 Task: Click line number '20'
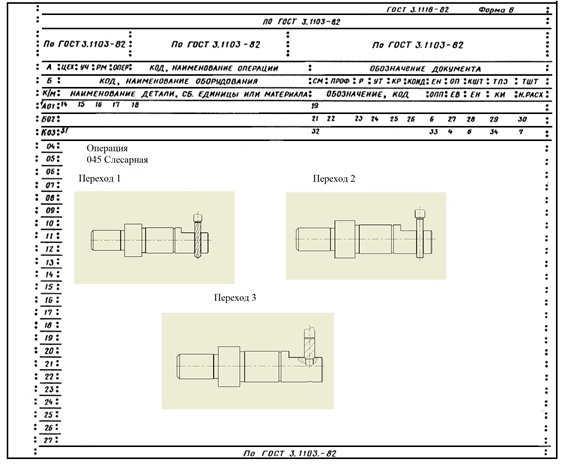click(x=49, y=351)
